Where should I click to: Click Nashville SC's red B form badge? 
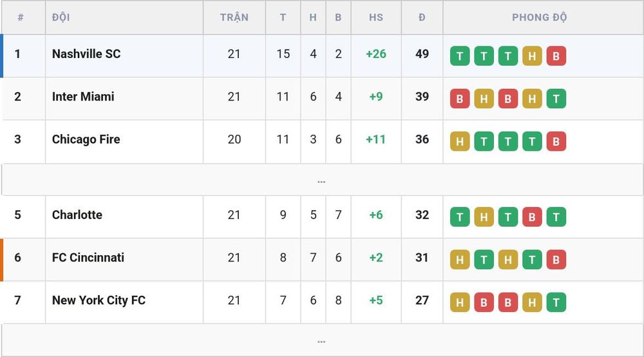[x=556, y=56]
